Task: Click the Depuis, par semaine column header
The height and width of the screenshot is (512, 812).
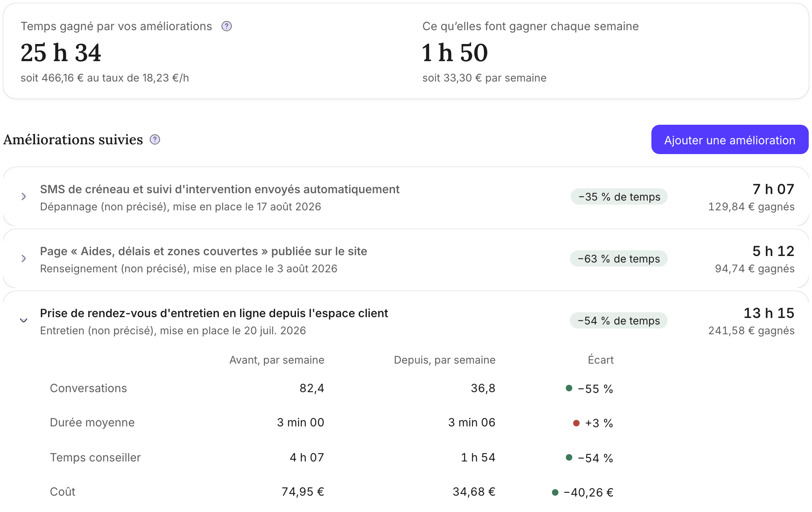Action: (445, 360)
